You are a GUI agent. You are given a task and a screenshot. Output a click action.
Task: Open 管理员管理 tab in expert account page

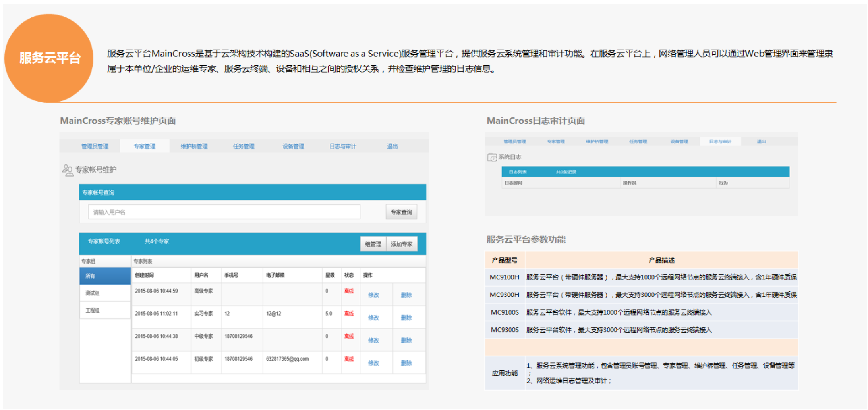[x=95, y=146]
